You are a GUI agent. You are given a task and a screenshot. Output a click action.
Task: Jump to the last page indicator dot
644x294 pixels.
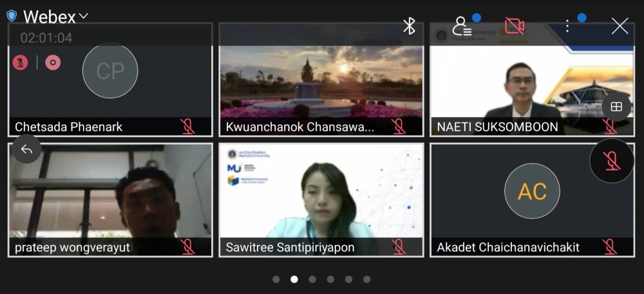point(366,279)
